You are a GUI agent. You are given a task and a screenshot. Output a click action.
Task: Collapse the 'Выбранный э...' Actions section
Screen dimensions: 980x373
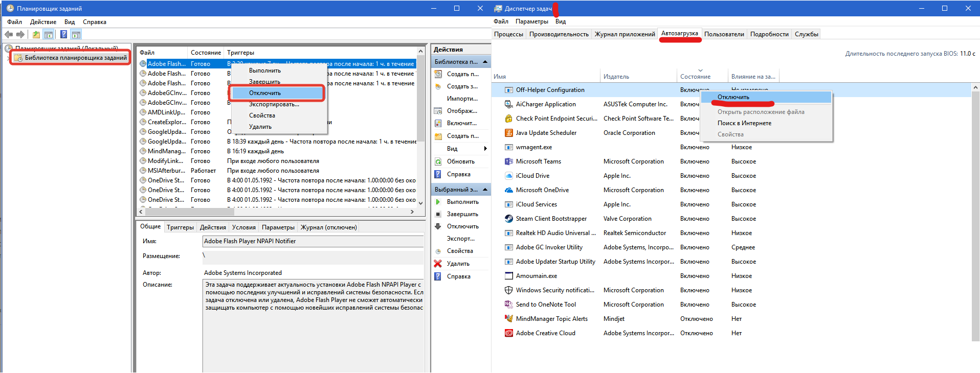coord(485,190)
